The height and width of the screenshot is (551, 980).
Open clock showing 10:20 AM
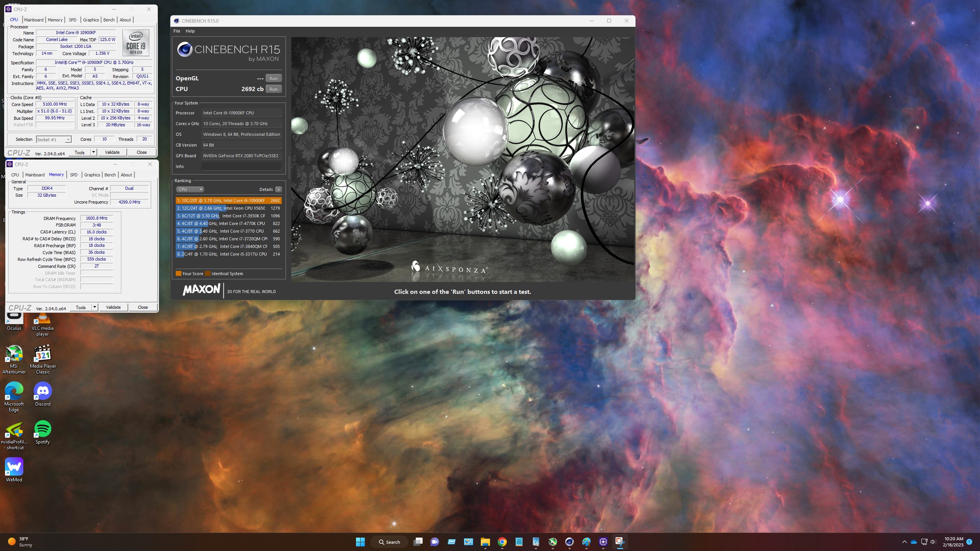953,542
